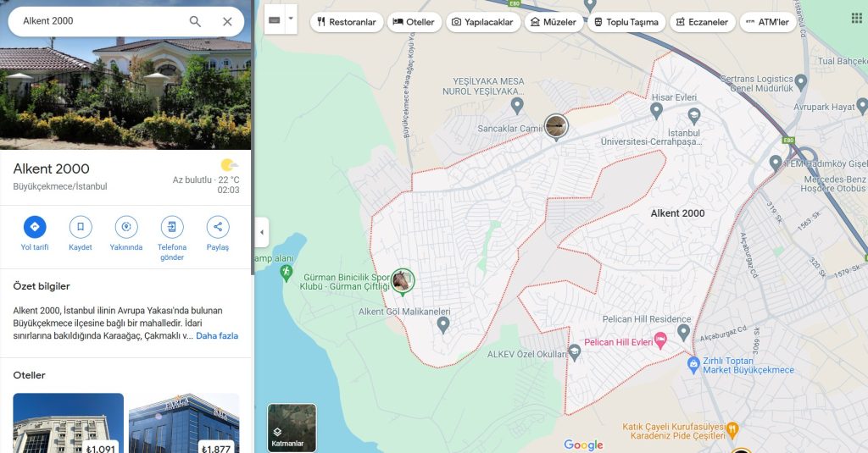Filter map by ATM'ler

[x=767, y=22]
